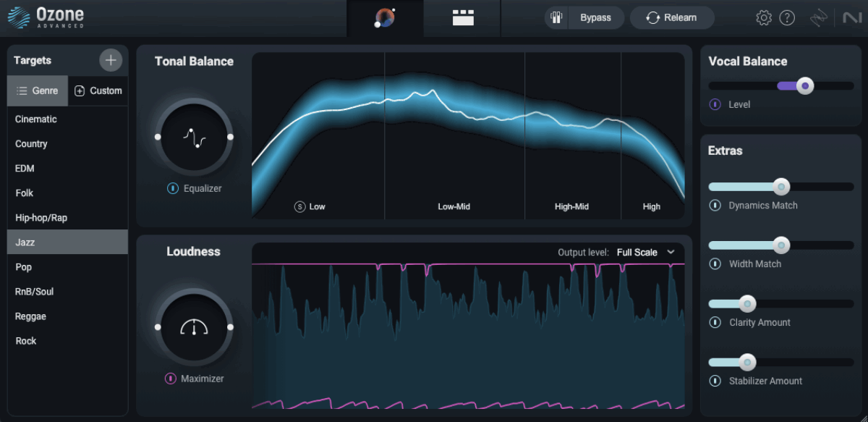Image resolution: width=868 pixels, height=422 pixels.
Task: Select the Pop genre target
Action: pos(68,267)
